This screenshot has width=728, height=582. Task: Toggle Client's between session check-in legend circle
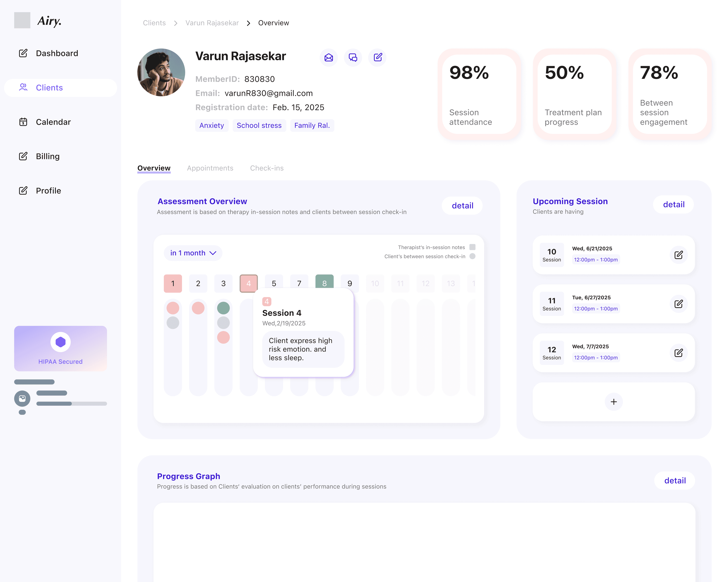[x=472, y=256]
